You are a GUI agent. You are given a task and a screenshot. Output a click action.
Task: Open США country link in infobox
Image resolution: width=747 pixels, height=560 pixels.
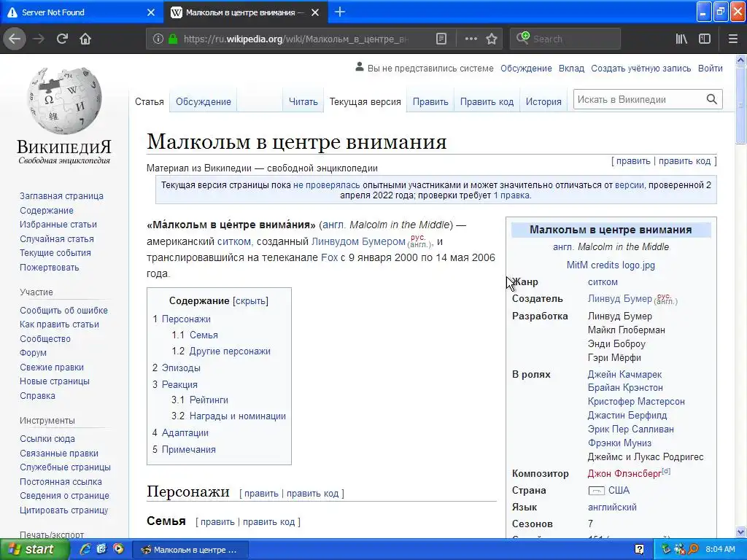[x=619, y=490]
